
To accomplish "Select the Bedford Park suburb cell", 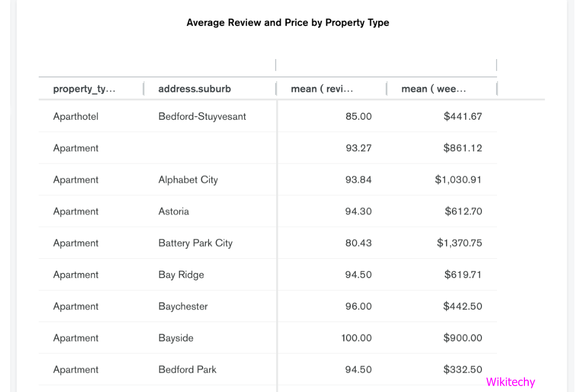I will point(187,370).
